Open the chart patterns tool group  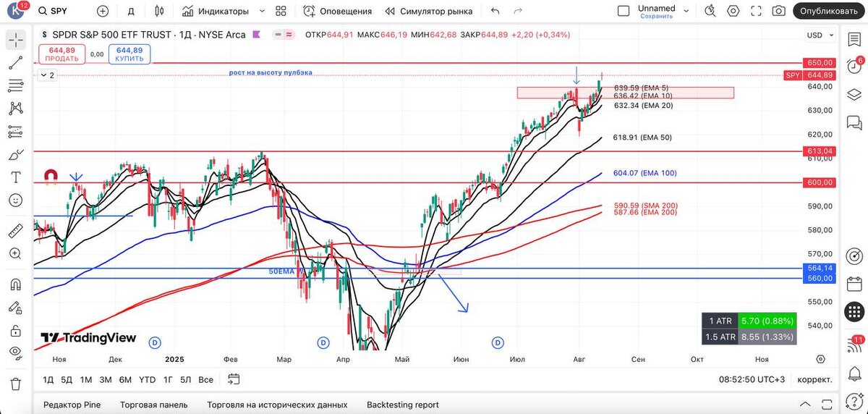click(16, 109)
